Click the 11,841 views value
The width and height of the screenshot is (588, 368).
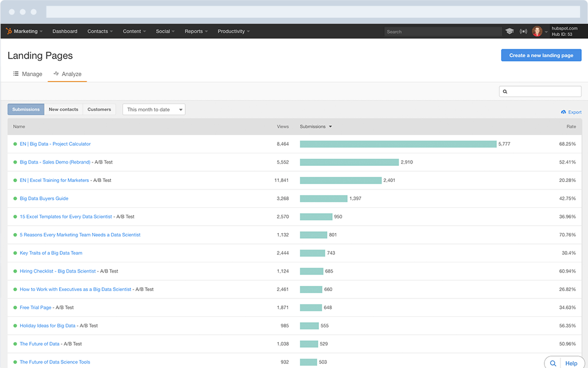pos(282,180)
